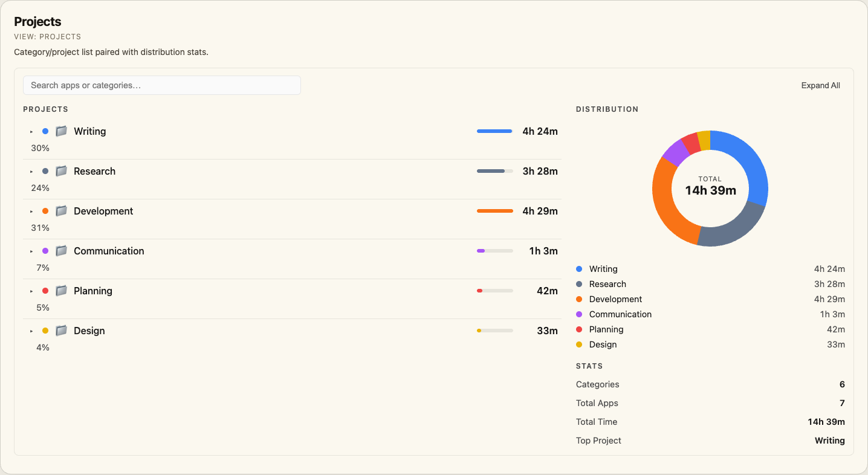Click the Planning project folder icon
The height and width of the screenshot is (475, 868).
click(61, 291)
